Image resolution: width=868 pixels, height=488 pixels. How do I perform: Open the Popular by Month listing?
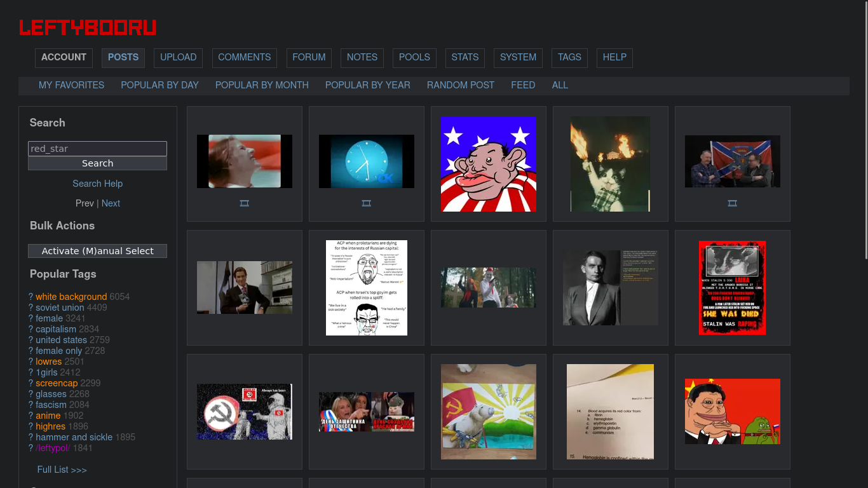tap(262, 85)
